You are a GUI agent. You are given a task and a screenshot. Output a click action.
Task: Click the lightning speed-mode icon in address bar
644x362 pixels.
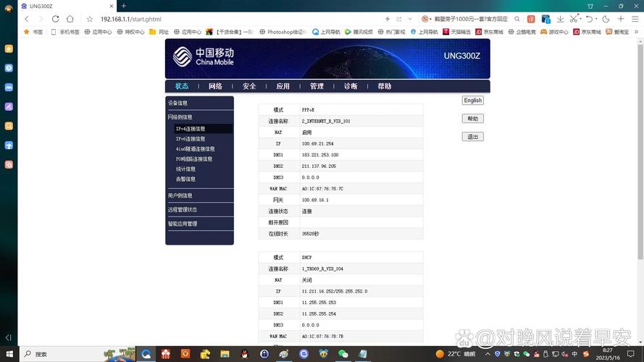(x=388, y=19)
